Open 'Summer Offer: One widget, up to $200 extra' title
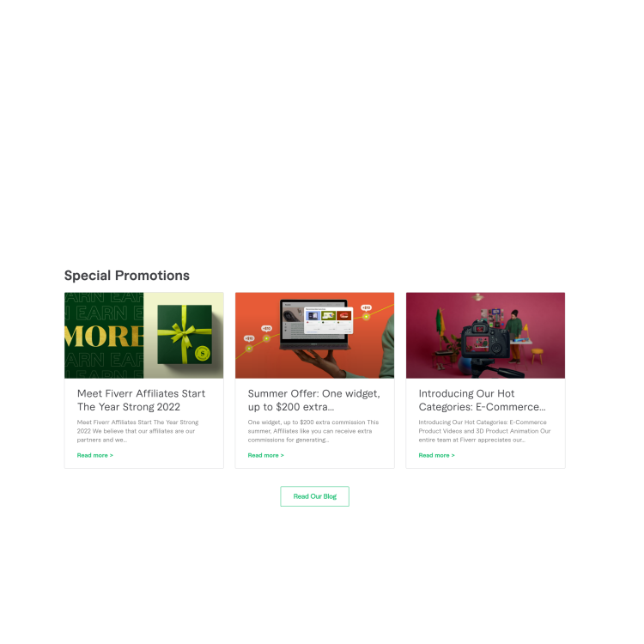The width and height of the screenshot is (644, 644). tap(313, 400)
